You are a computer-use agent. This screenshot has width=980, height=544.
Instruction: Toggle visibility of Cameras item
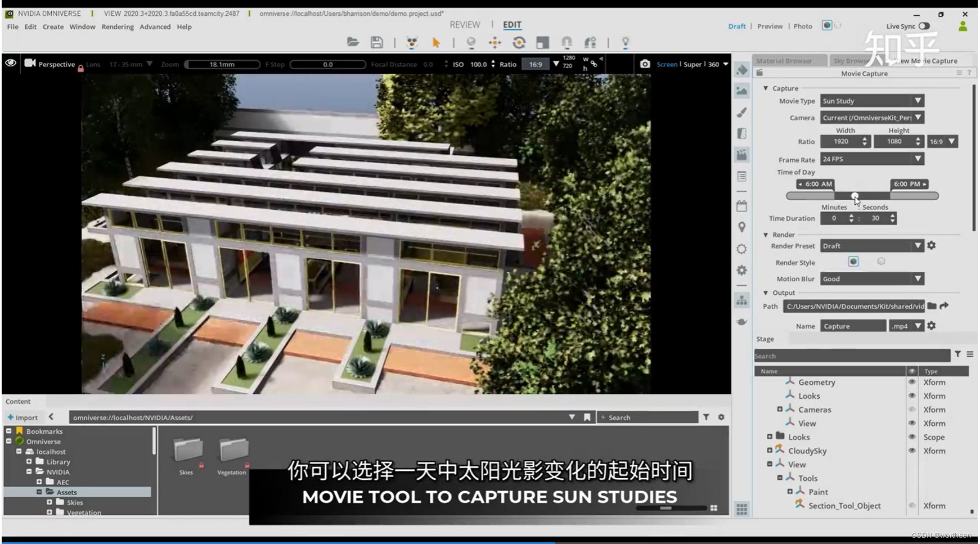click(912, 410)
